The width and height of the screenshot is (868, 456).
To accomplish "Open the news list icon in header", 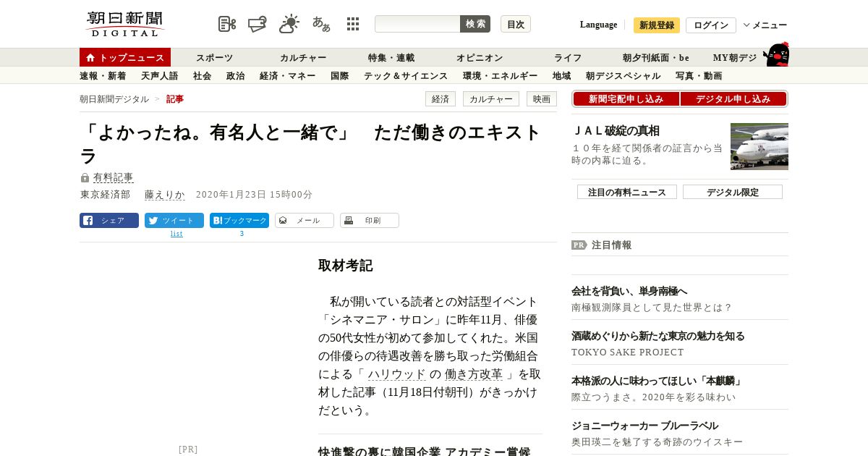I will click(x=227, y=24).
